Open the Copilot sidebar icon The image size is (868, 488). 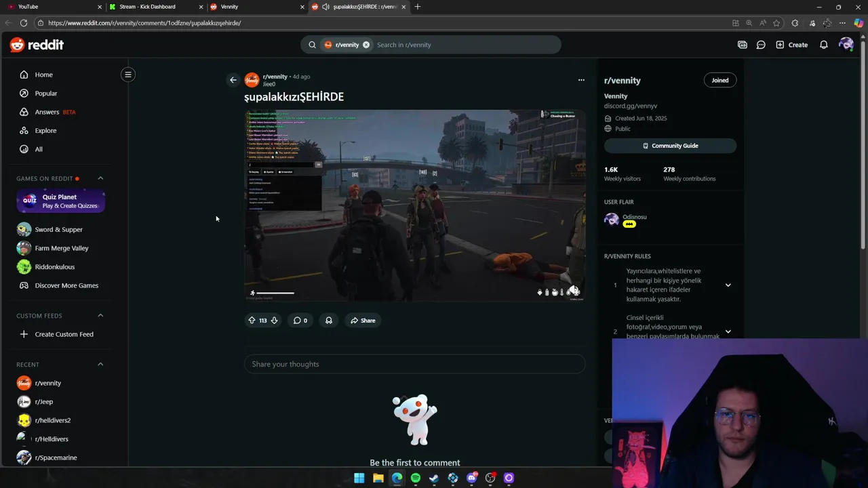click(x=859, y=23)
